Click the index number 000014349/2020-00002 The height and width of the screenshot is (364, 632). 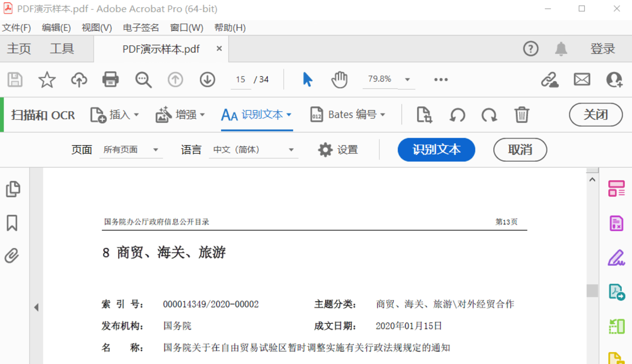point(211,304)
